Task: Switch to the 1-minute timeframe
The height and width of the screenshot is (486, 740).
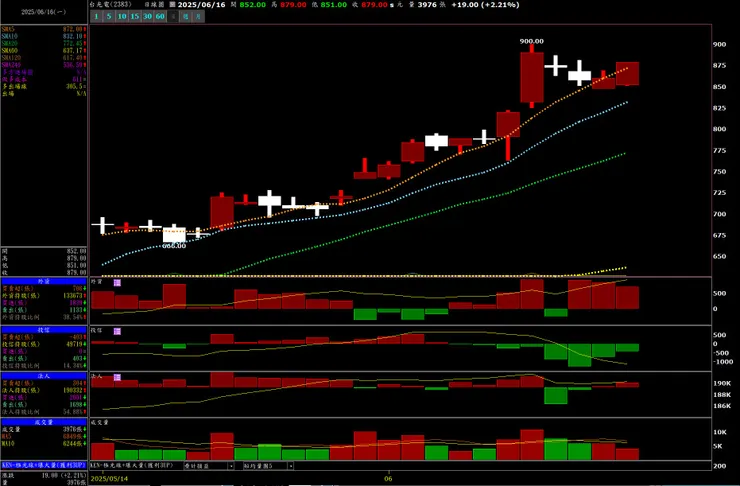Action: 96,17
